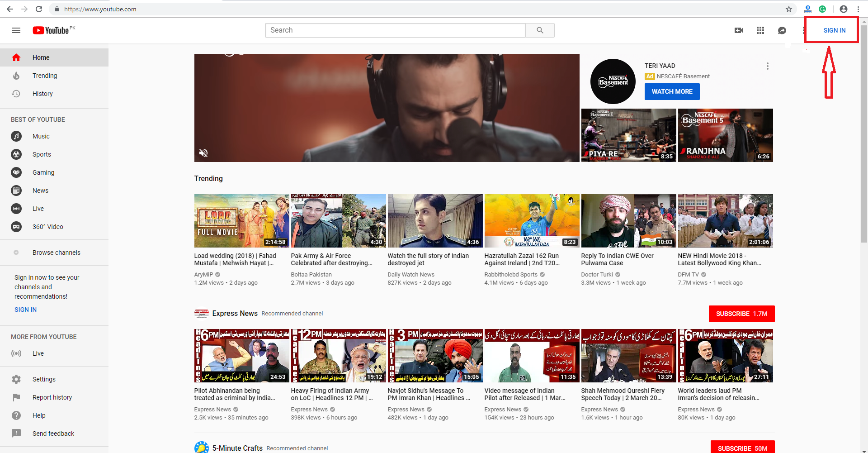Click the Help question mark icon

coord(16,415)
